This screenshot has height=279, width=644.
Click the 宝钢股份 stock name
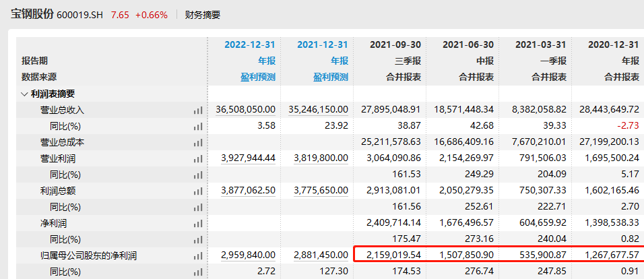pos(32,14)
